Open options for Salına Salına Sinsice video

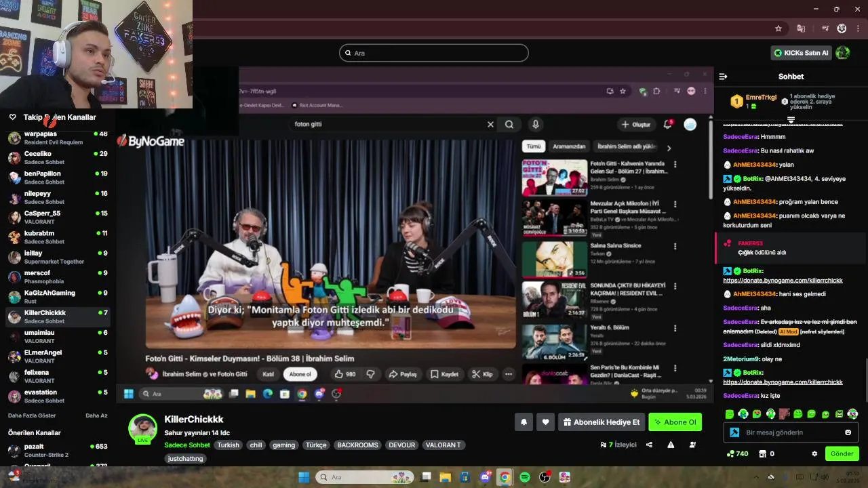pyautogui.click(x=675, y=246)
